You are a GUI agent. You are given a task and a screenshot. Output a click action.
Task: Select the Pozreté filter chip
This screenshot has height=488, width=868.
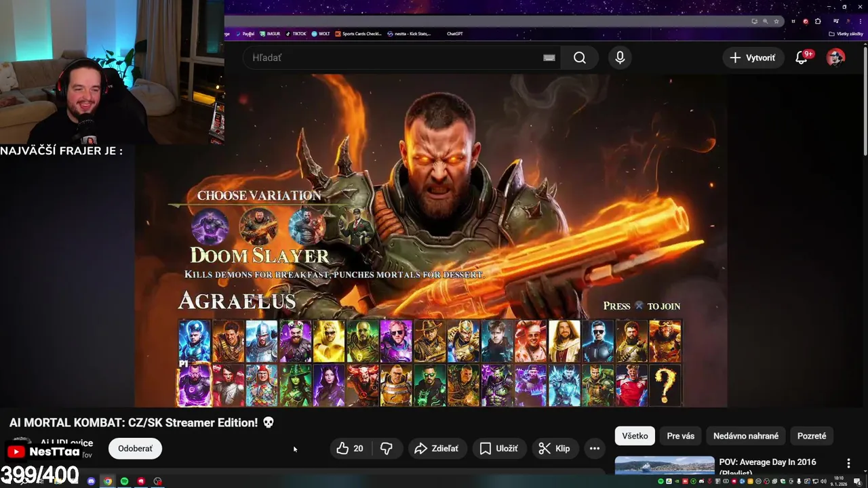point(812,436)
